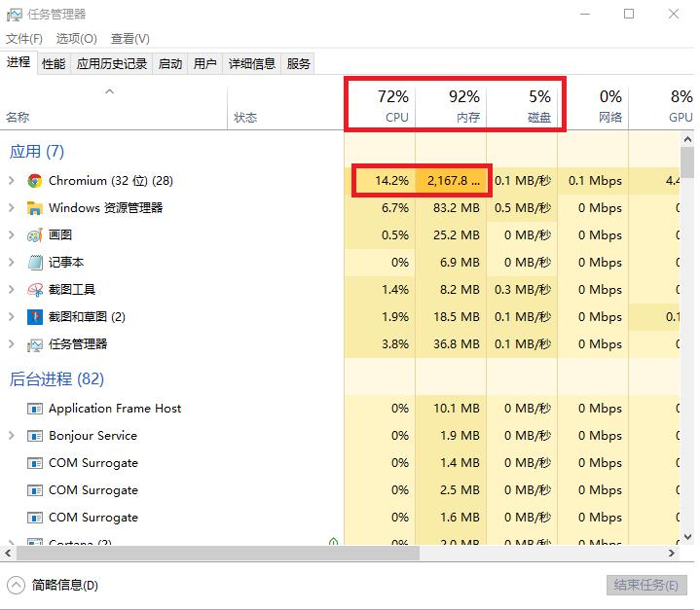The image size is (700, 610).
Task: Switch to the 详细信息 tab
Action: pyautogui.click(x=252, y=64)
